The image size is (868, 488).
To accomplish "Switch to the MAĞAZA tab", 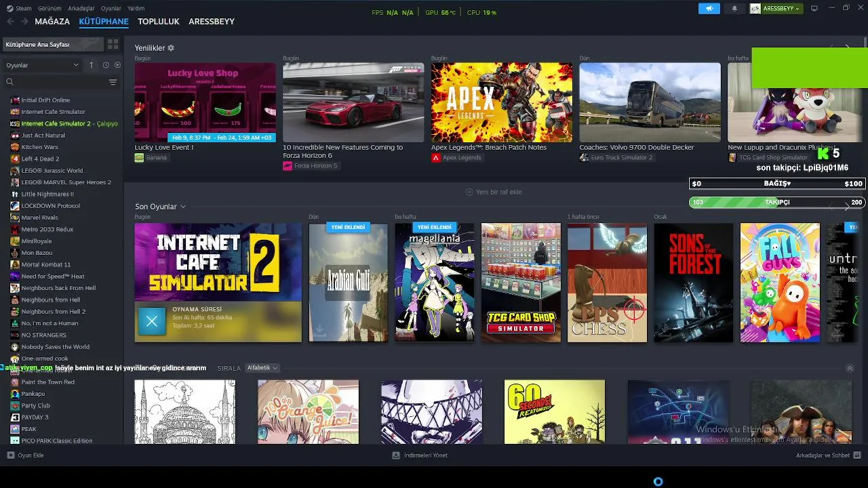I will (52, 22).
